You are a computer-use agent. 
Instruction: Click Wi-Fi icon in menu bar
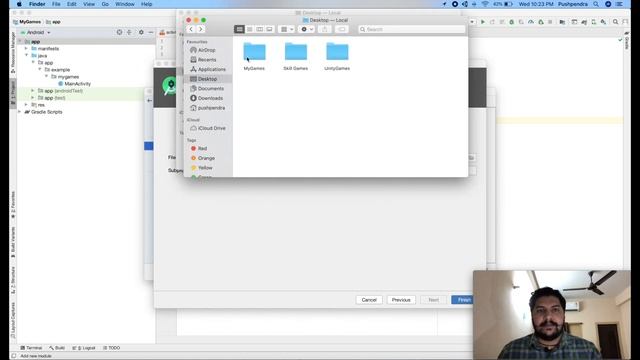tap(485, 4)
